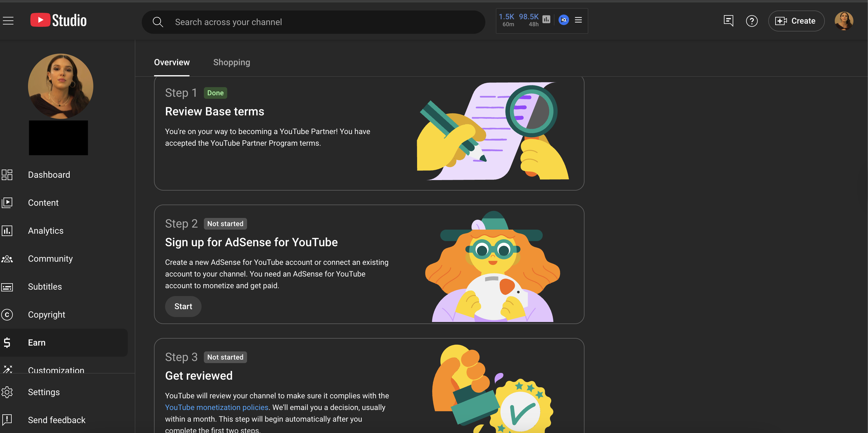868x433 pixels.
Task: Open Analytics from the sidebar
Action: (x=64, y=231)
